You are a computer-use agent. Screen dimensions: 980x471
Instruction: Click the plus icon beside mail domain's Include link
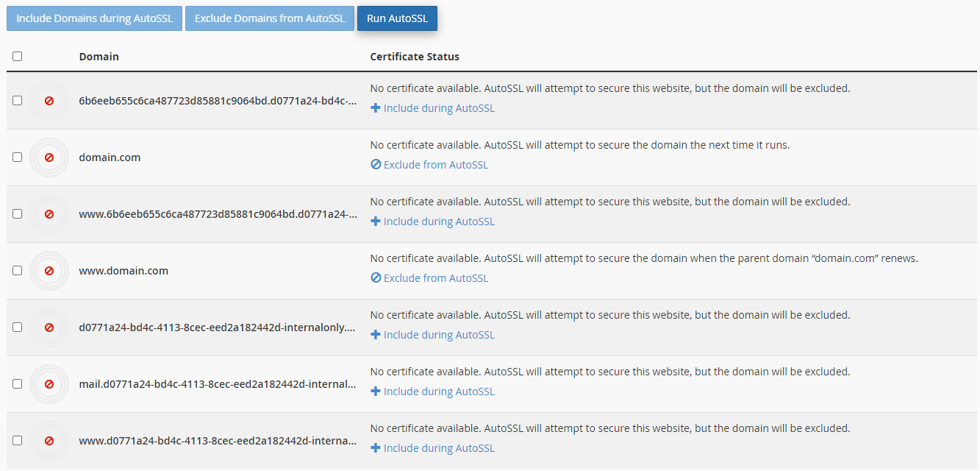tap(376, 391)
